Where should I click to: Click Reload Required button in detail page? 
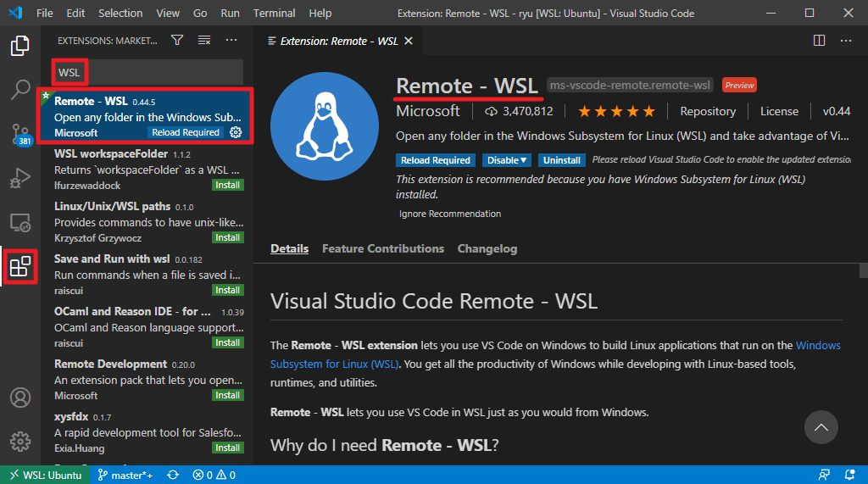pos(435,160)
